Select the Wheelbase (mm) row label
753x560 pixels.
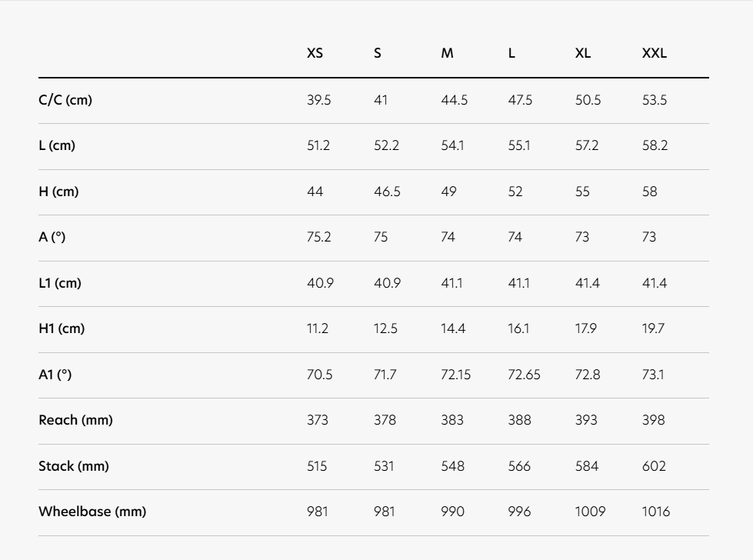click(x=92, y=512)
